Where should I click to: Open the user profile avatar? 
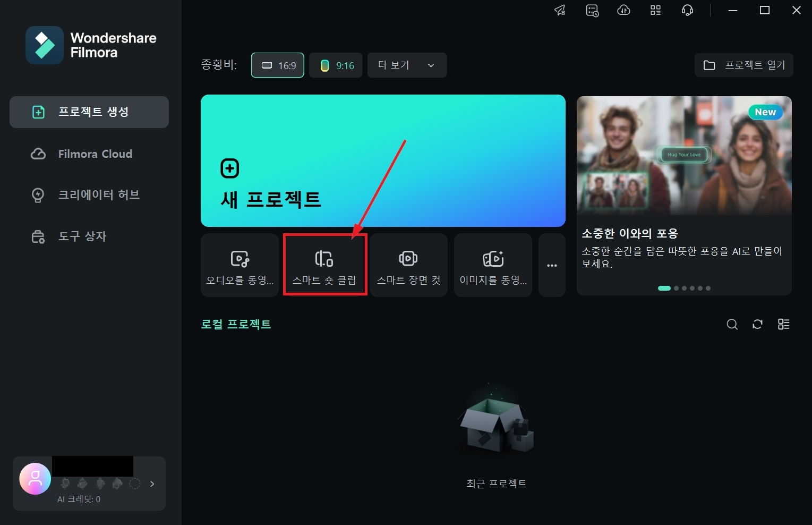point(35,479)
